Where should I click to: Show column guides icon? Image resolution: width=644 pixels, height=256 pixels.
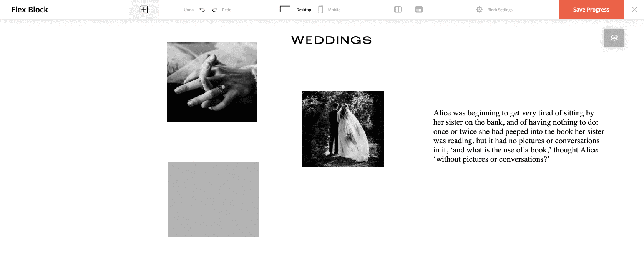point(398,9)
